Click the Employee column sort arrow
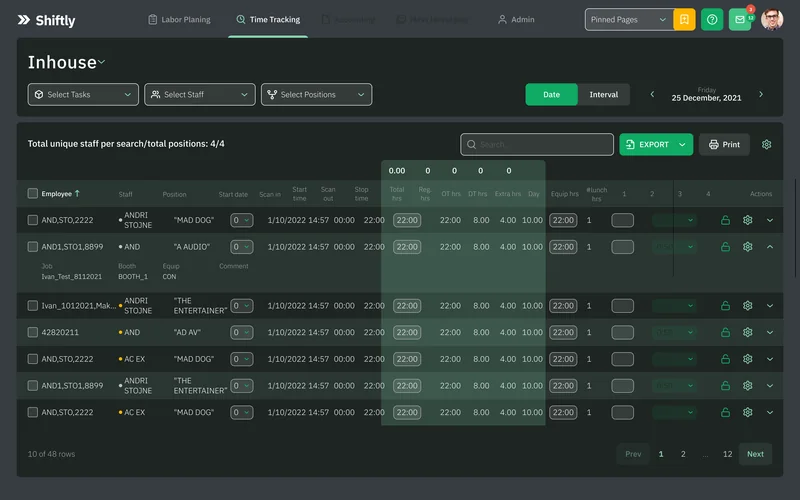Viewport: 800px width, 500px height. coord(77,193)
